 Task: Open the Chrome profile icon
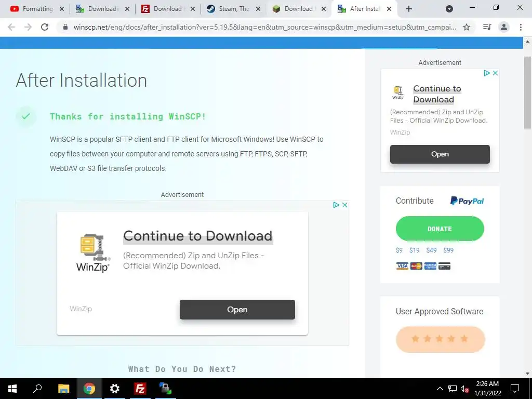(504, 27)
